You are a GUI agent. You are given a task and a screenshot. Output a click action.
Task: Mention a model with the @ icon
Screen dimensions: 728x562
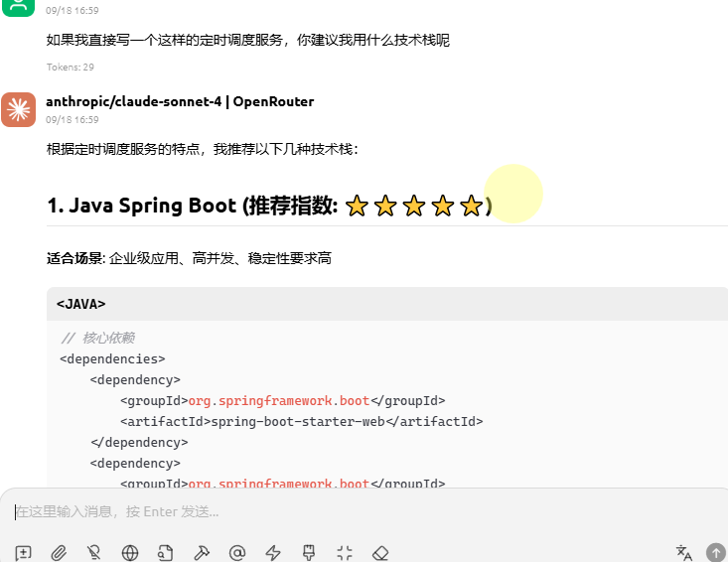coord(237,553)
